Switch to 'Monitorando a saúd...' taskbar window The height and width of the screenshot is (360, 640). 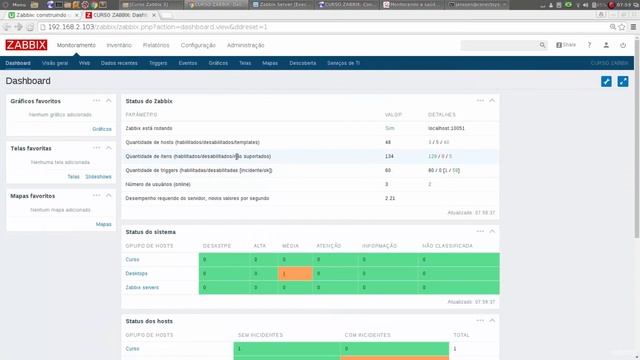(412, 5)
